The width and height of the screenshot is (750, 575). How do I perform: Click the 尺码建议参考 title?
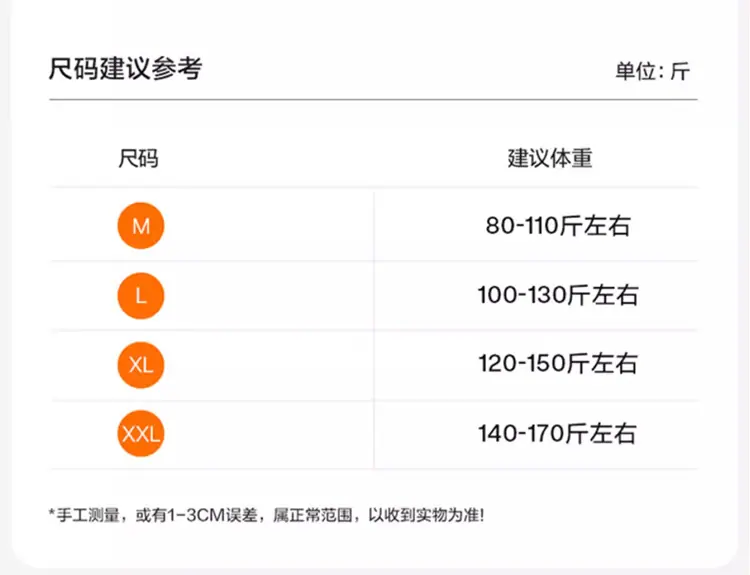pyautogui.click(x=125, y=69)
